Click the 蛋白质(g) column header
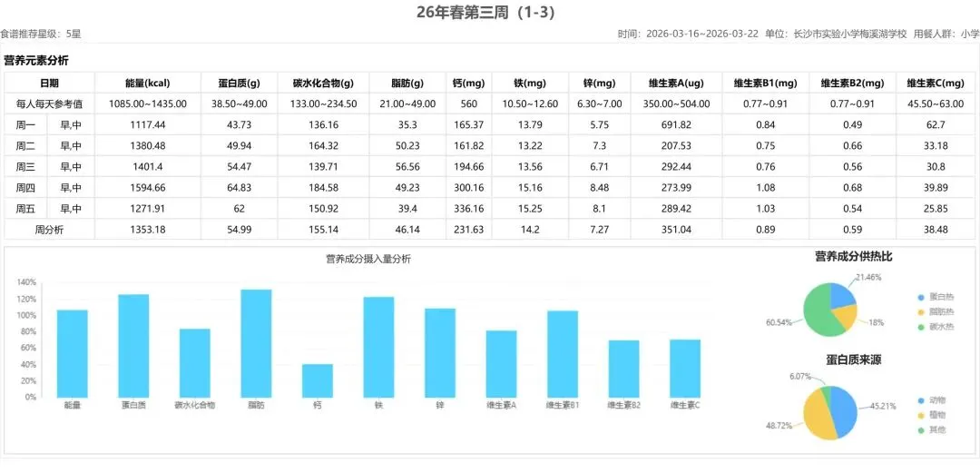 point(240,83)
